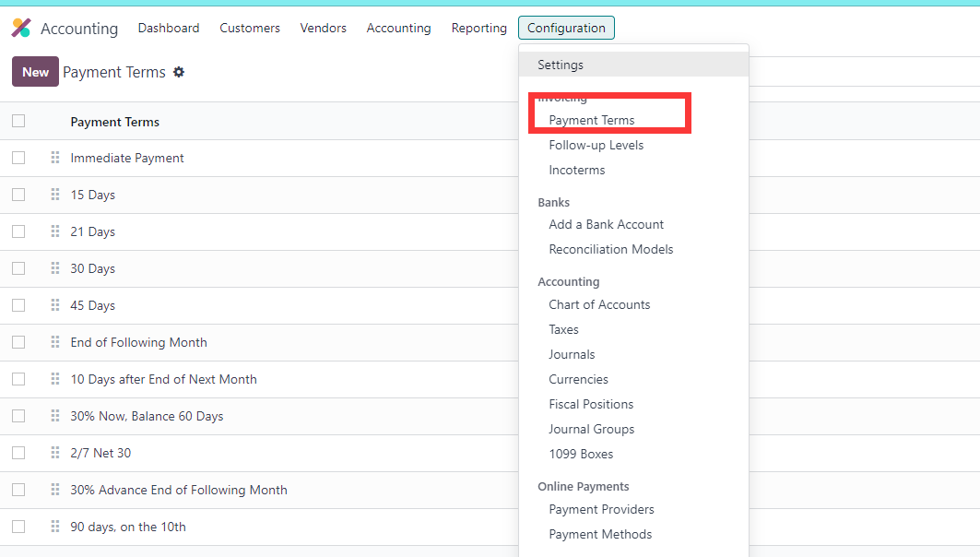This screenshot has height=557, width=980.
Task: Open Reconciliation Models
Action: click(x=611, y=249)
